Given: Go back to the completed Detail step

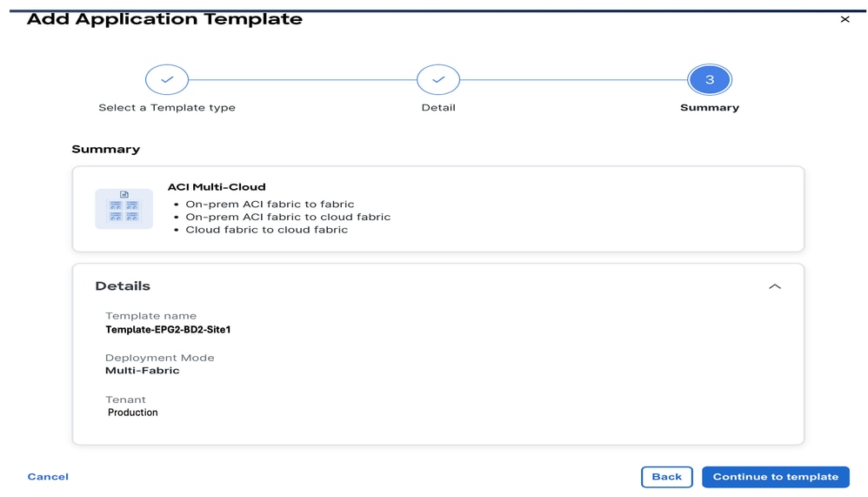Looking at the screenshot, I should (437, 80).
